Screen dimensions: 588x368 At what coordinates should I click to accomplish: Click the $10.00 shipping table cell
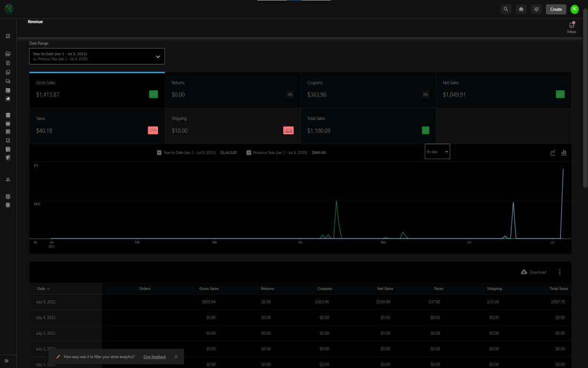point(493,302)
